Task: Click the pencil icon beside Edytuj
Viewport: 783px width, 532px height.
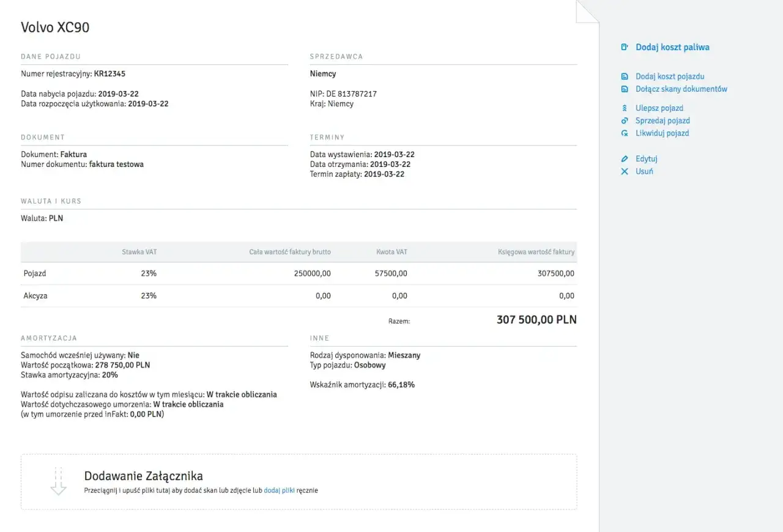Action: (x=625, y=159)
